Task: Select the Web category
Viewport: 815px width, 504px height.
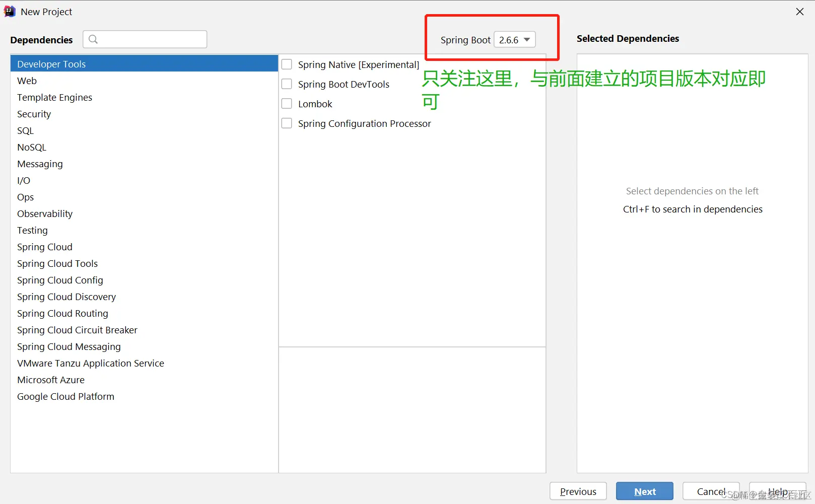Action: [x=144, y=81]
